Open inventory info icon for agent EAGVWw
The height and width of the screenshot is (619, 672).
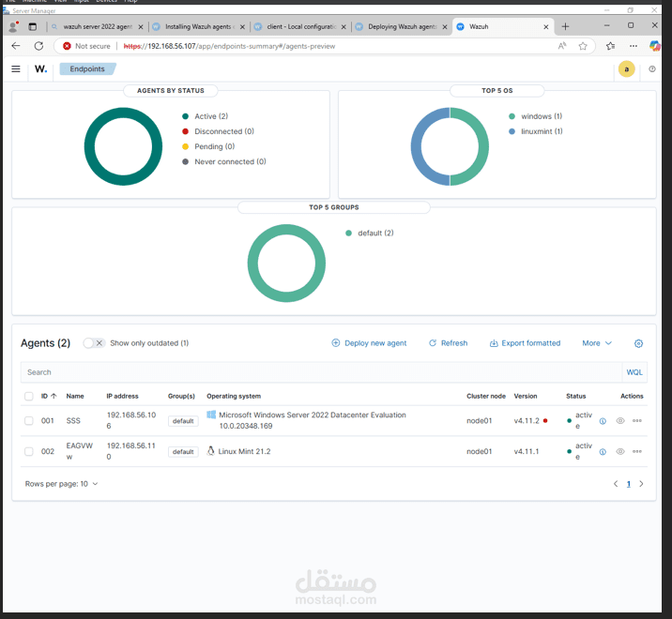[x=603, y=452]
